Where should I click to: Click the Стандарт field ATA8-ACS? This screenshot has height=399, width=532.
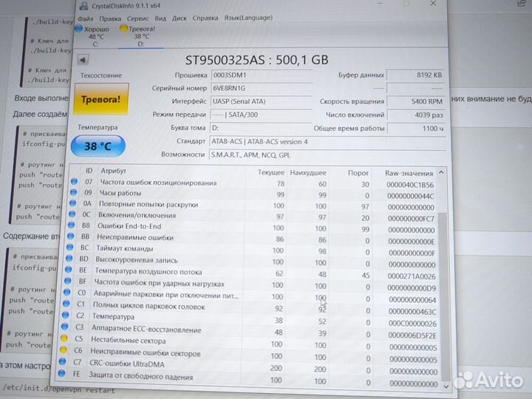click(x=327, y=142)
